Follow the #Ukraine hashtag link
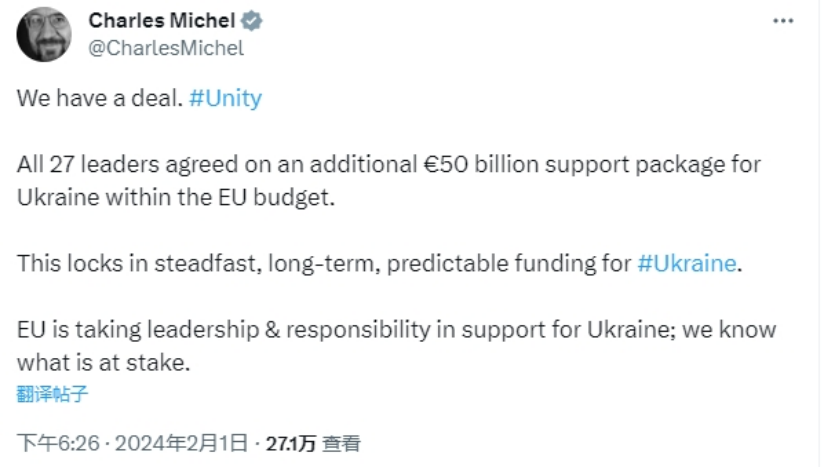 687,264
